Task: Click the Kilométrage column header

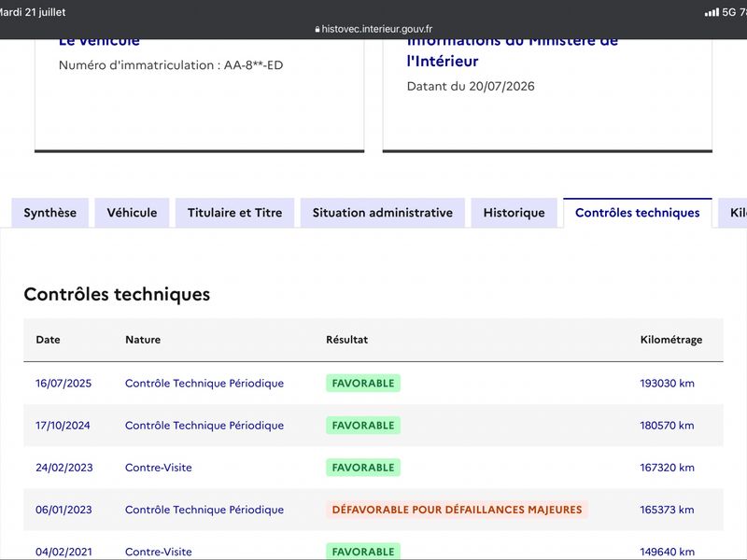Action: [x=671, y=340]
